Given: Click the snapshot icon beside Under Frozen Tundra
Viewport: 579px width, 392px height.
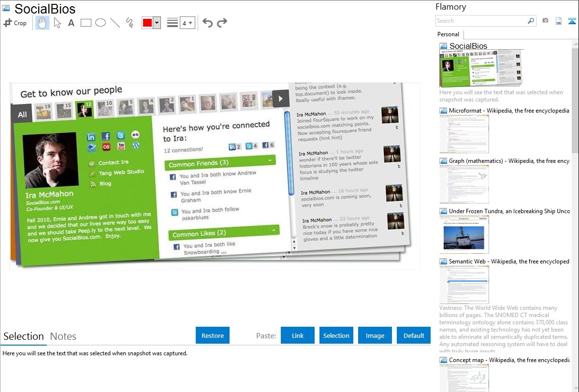Looking at the screenshot, I should (x=444, y=211).
